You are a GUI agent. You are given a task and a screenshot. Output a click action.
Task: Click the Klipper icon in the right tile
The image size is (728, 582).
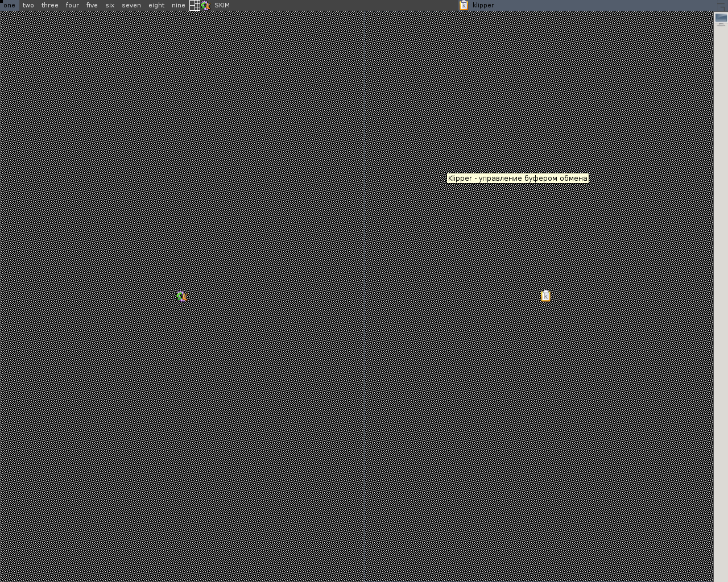(545, 296)
